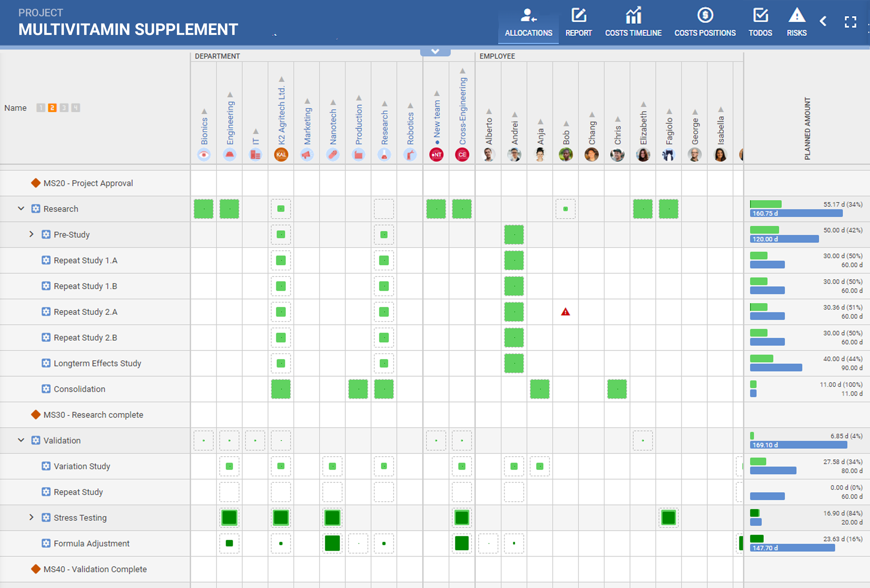Viewport: 870px width, 588px height.
Task: Open the Risks warning icon
Action: click(x=797, y=16)
